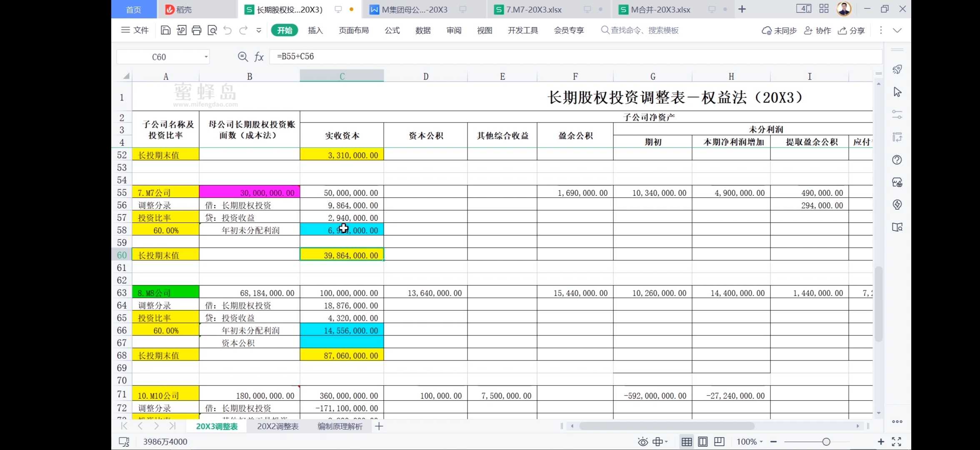
Task: Switch to the 20X2调整表 sheet tab
Action: [277, 426]
